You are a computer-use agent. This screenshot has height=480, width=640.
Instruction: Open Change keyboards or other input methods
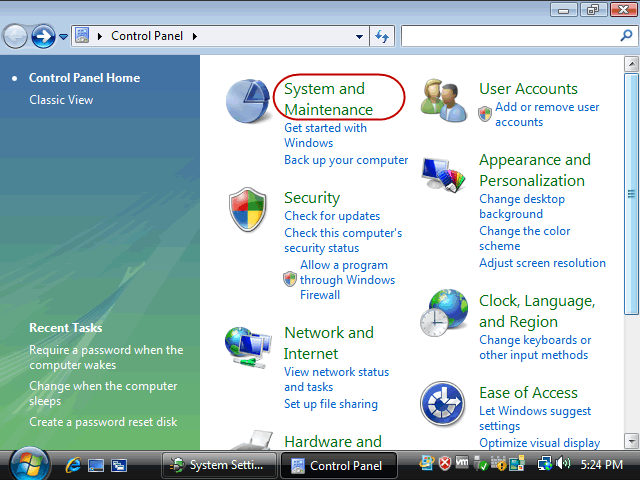[x=535, y=347]
